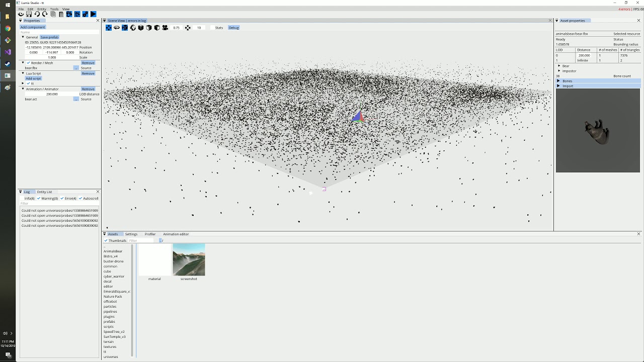Click the save (floppy disk) toolbar icon
The height and width of the screenshot is (362, 644).
(x=29, y=14)
